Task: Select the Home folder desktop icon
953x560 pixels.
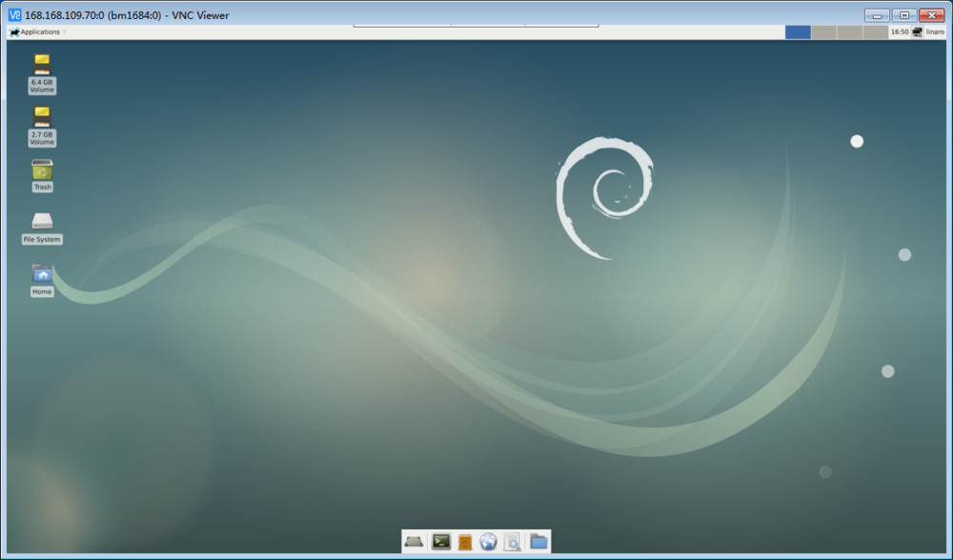Action: pyautogui.click(x=42, y=280)
